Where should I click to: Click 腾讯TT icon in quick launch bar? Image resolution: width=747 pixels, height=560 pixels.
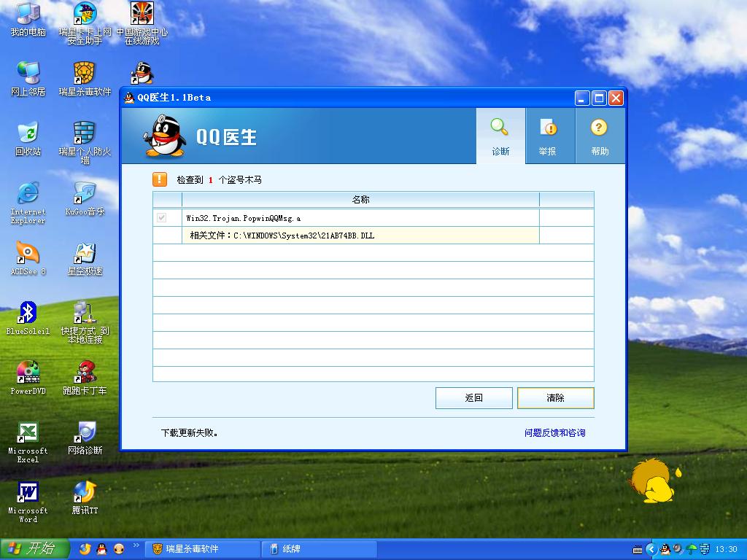pyautogui.click(x=85, y=549)
